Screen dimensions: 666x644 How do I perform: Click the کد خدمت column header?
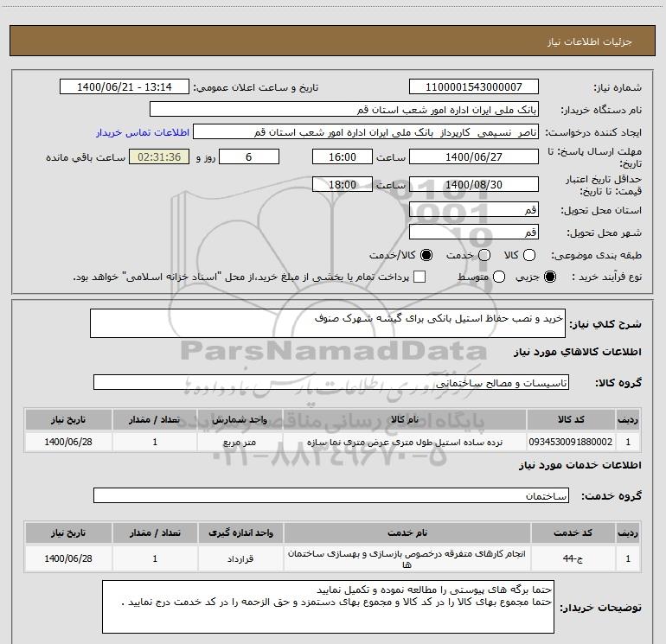pos(573,532)
